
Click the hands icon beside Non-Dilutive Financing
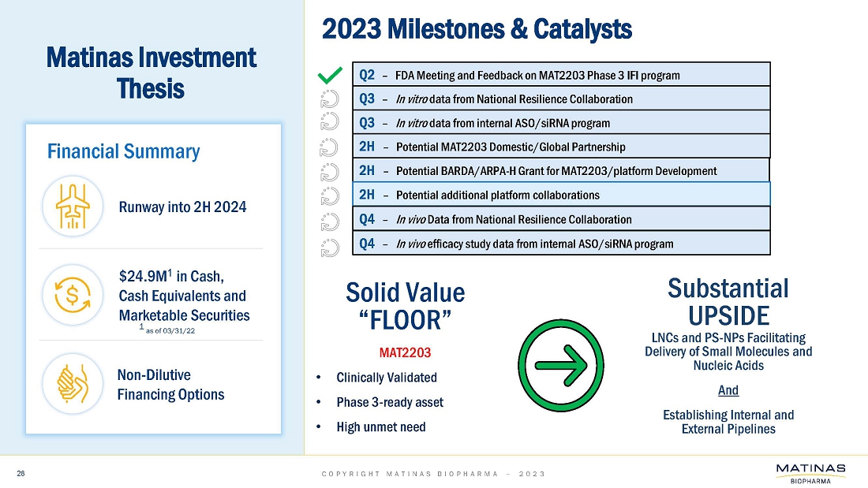coord(72,384)
